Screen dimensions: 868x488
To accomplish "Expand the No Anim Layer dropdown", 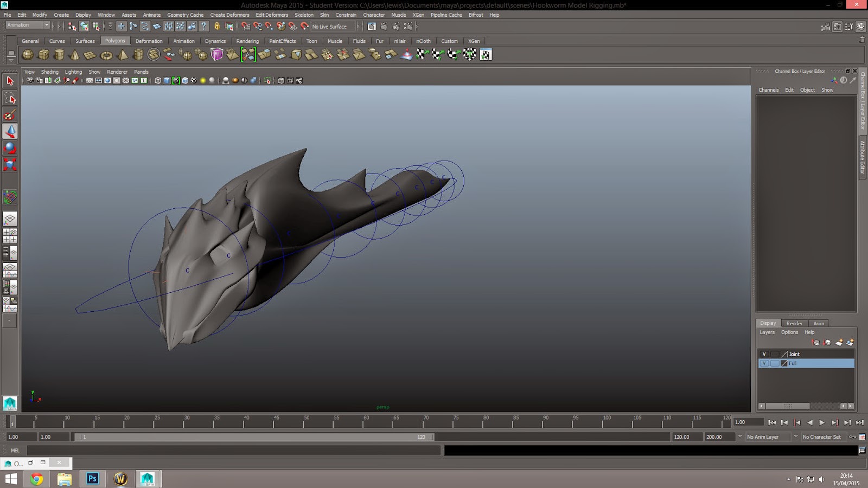I will pos(741,437).
